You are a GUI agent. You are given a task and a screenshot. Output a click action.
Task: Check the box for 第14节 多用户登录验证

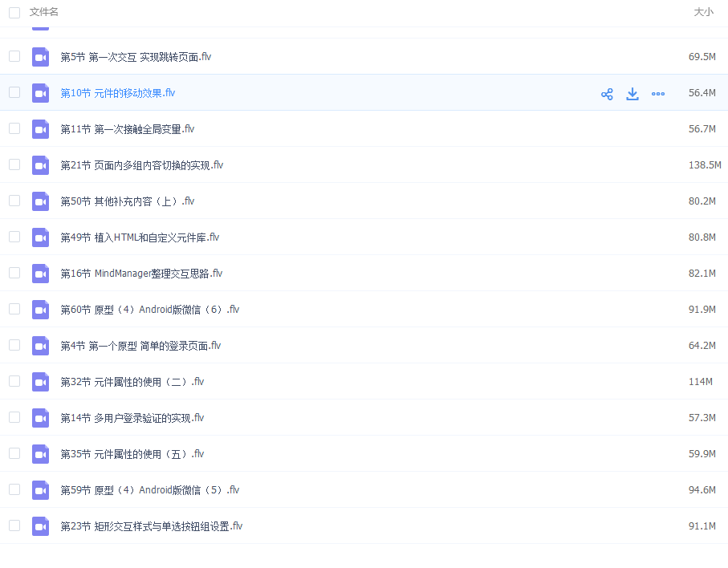tap(14, 417)
